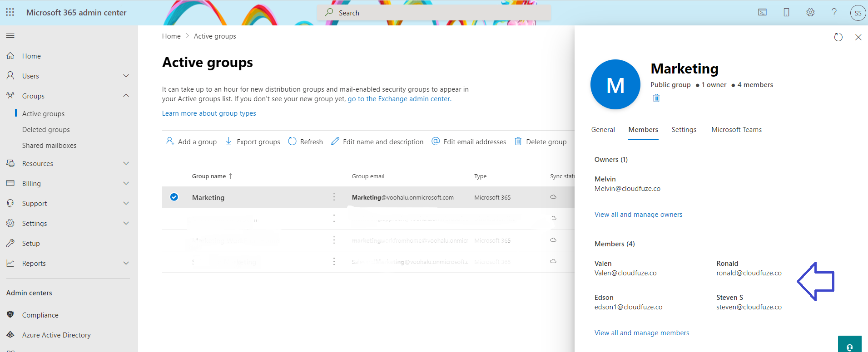Open Active groups in sidebar
Screen dimensions: 868x352
point(43,113)
